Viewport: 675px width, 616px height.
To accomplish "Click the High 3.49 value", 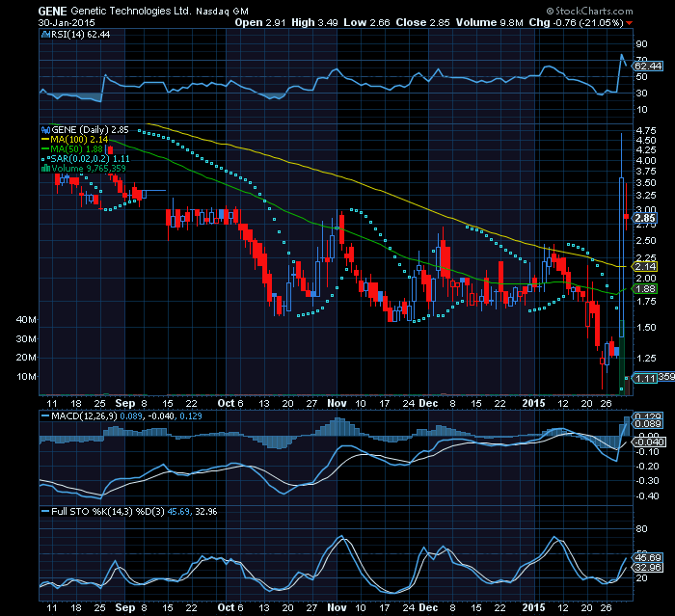I will (x=314, y=23).
